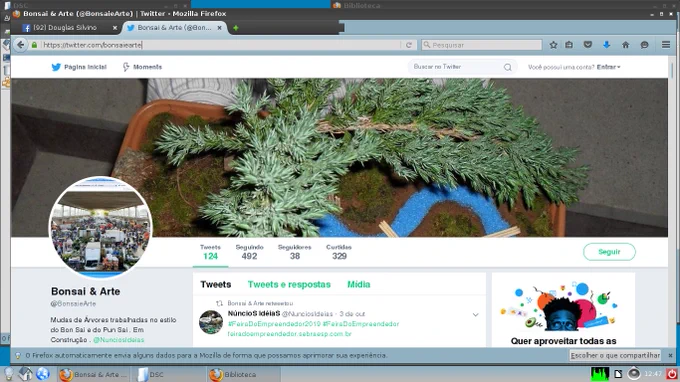The height and width of the screenshot is (382, 680).
Task: Open the downloads arrow icon
Action: coord(606,45)
